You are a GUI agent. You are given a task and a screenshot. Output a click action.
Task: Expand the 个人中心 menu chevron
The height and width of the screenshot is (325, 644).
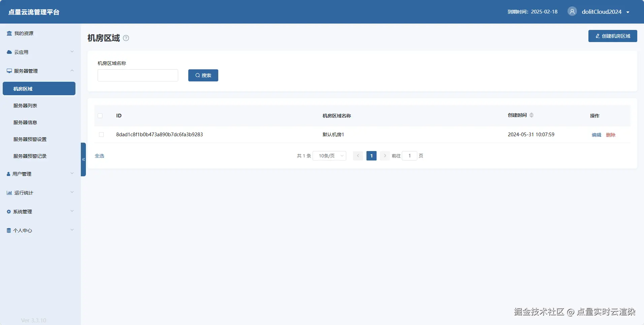click(x=72, y=230)
